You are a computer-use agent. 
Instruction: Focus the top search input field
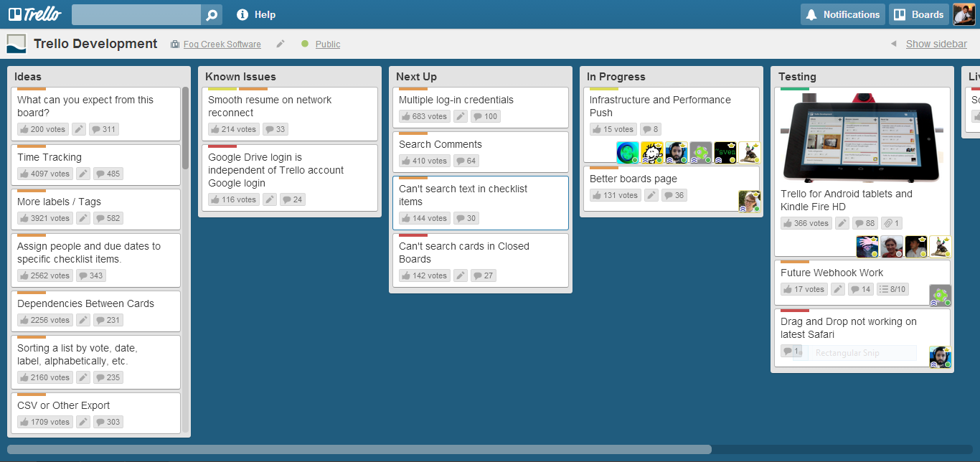click(136, 15)
